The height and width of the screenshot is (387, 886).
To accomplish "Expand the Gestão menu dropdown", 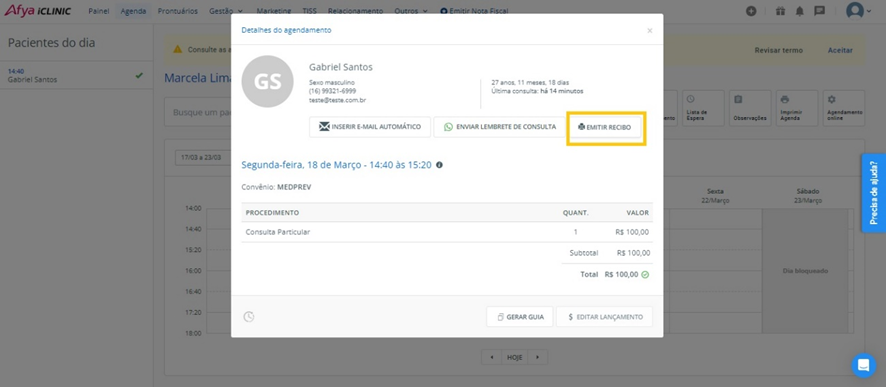I will pos(225,11).
